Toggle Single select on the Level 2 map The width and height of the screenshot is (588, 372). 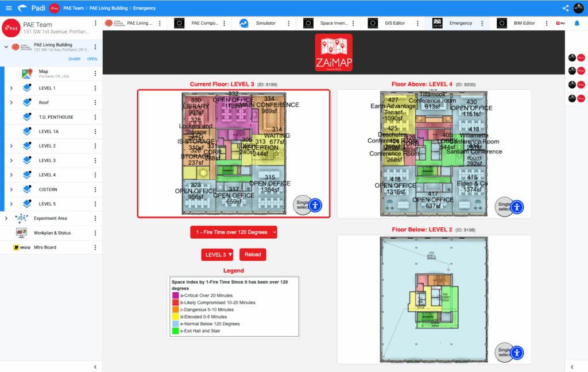[x=503, y=352]
